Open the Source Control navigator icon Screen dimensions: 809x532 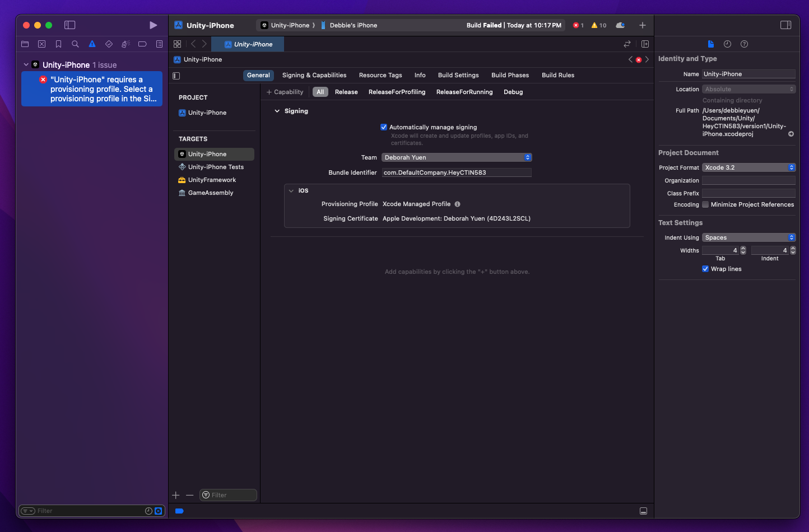coord(41,44)
